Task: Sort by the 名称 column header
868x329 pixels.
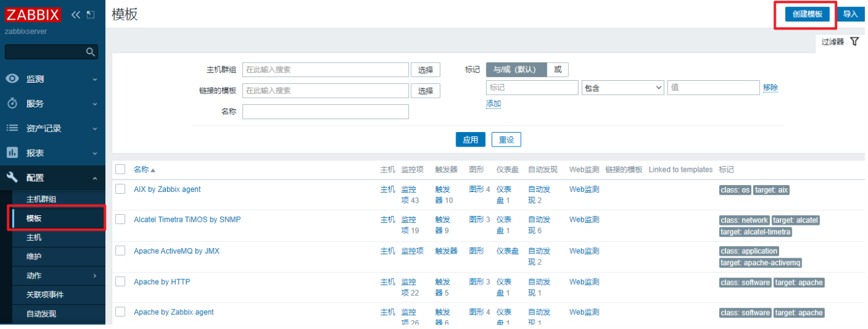Action: (x=144, y=169)
